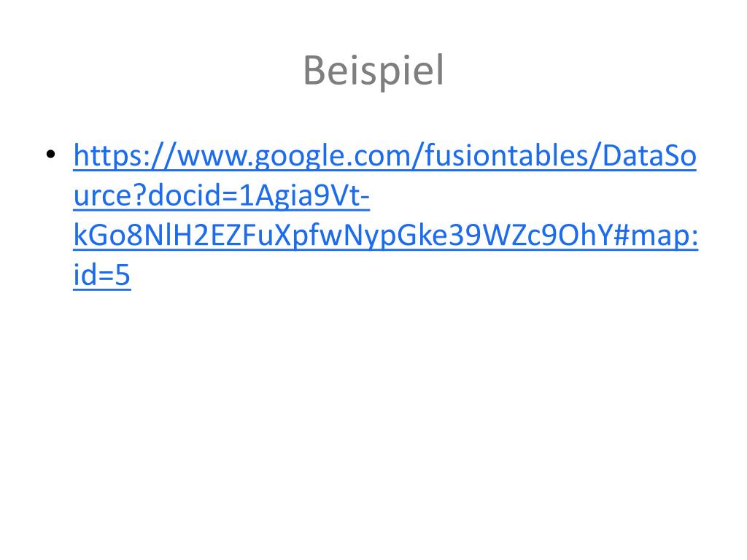The width and height of the screenshot is (747, 560).
Task: Click the 'Beispiel' slide title
Action: 373,71
